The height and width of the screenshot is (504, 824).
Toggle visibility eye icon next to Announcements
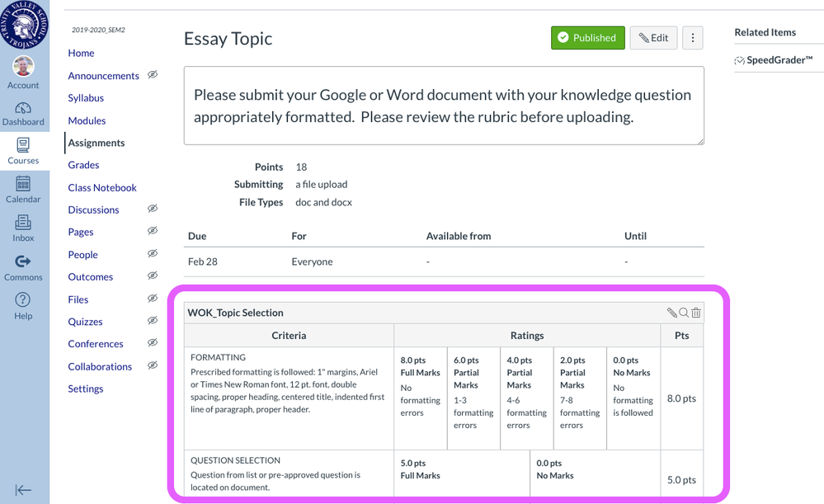click(x=152, y=75)
